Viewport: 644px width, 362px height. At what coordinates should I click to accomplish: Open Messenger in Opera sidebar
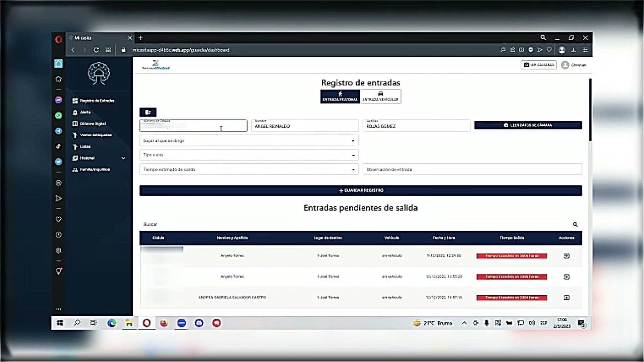(58, 100)
